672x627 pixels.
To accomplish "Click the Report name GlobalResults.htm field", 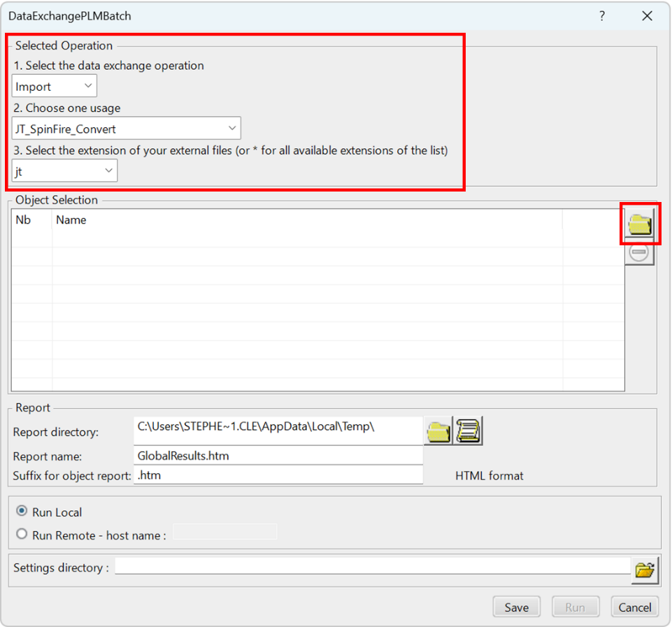I will [x=278, y=456].
